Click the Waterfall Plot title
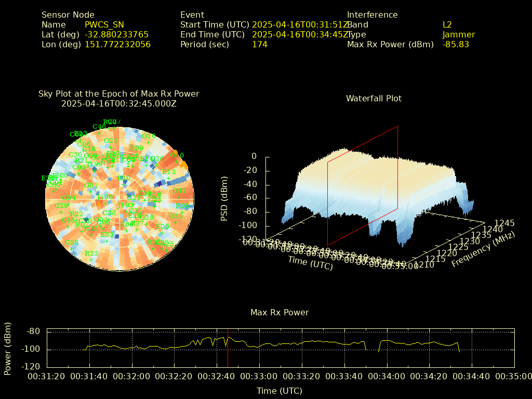 (x=374, y=98)
